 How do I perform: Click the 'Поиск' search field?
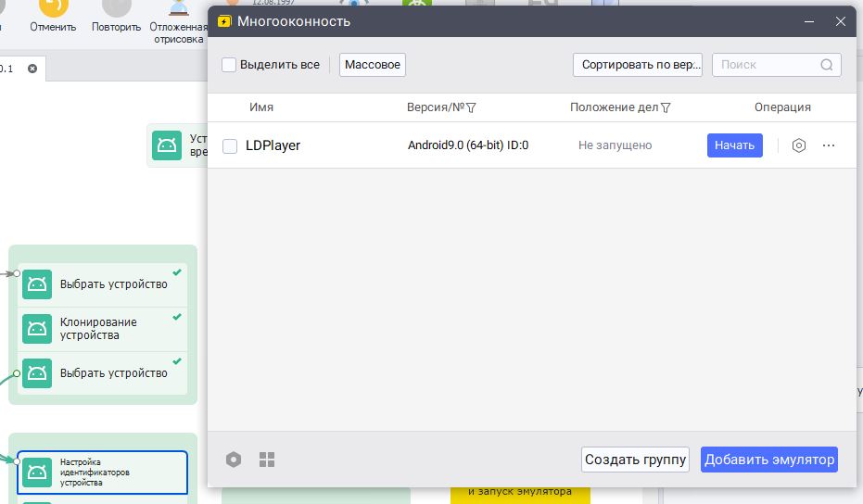point(776,65)
